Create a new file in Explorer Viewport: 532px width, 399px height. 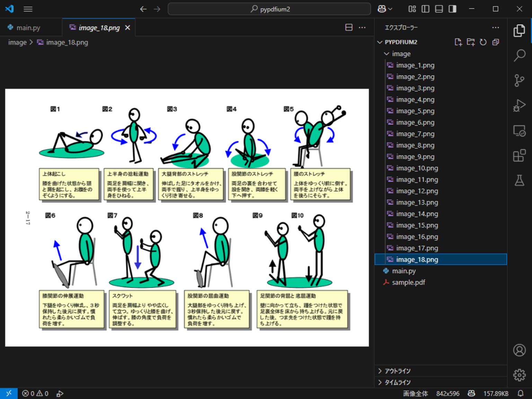[x=458, y=42]
